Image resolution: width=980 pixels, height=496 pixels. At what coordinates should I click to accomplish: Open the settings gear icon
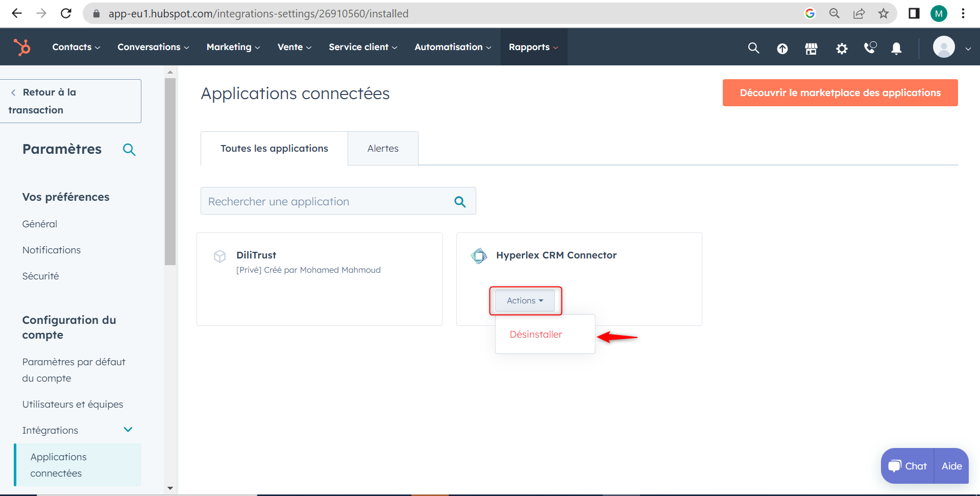(x=842, y=49)
